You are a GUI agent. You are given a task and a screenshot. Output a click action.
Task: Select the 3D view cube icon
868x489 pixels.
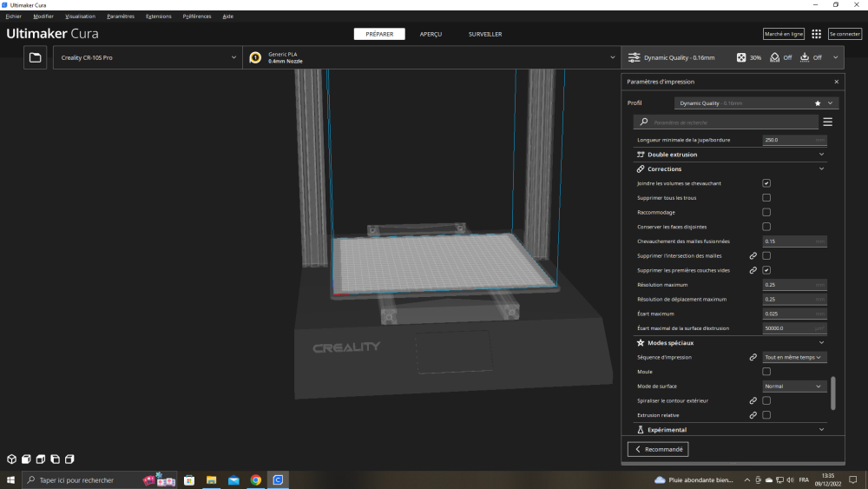[11, 459]
